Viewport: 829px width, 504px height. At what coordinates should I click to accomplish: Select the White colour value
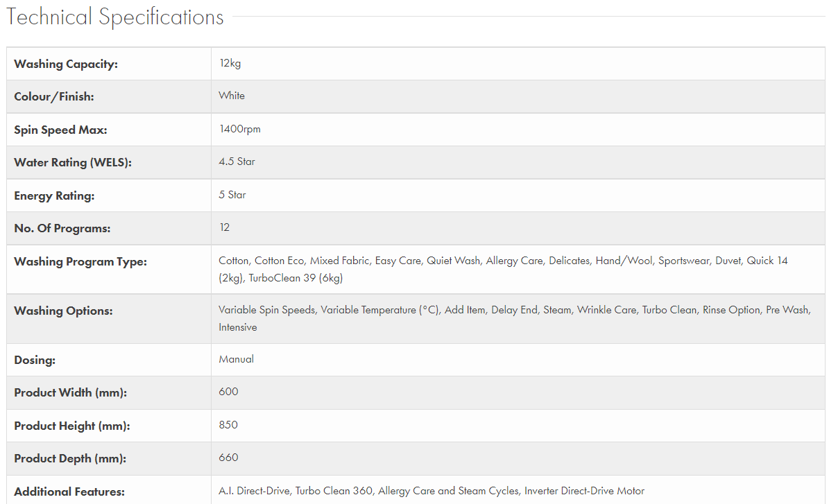tap(232, 96)
